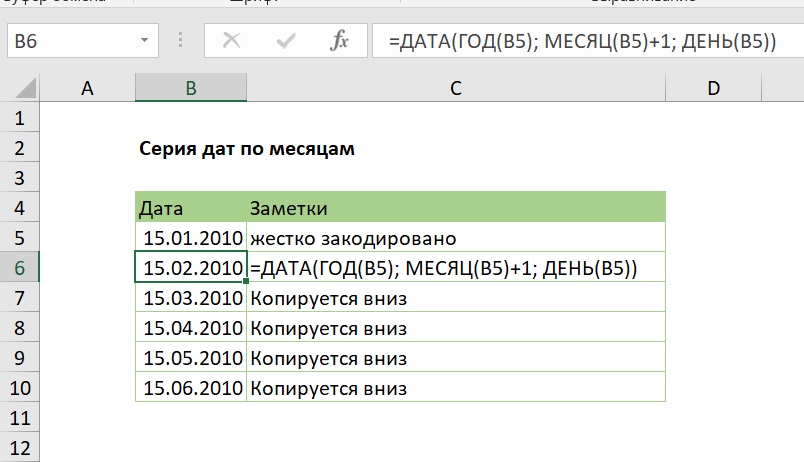Select row 4 header
804x462 pixels.
[x=19, y=207]
